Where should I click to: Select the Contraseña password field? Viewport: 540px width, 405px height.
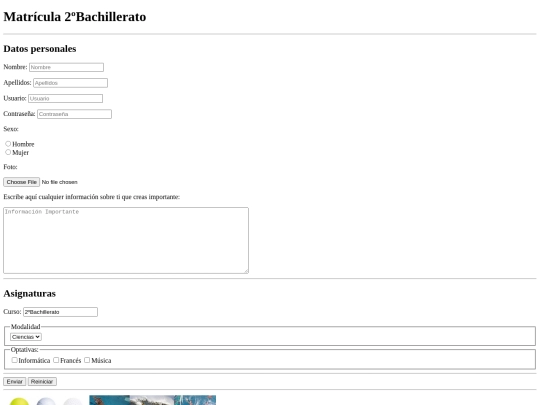(x=74, y=114)
